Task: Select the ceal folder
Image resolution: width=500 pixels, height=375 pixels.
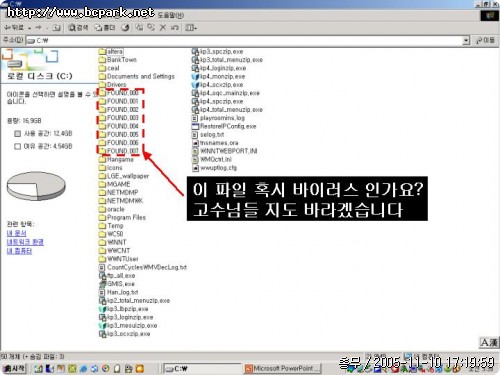Action: [x=109, y=68]
